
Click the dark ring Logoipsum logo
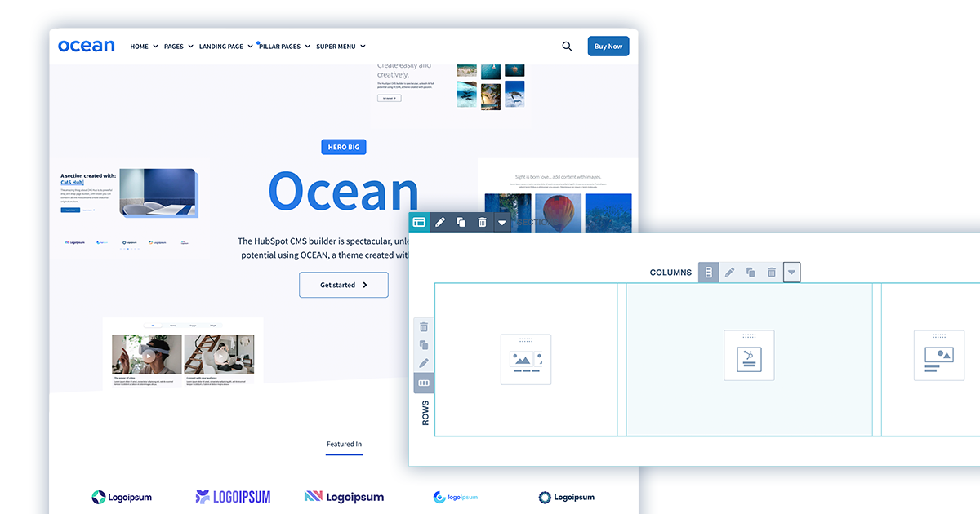click(x=567, y=497)
